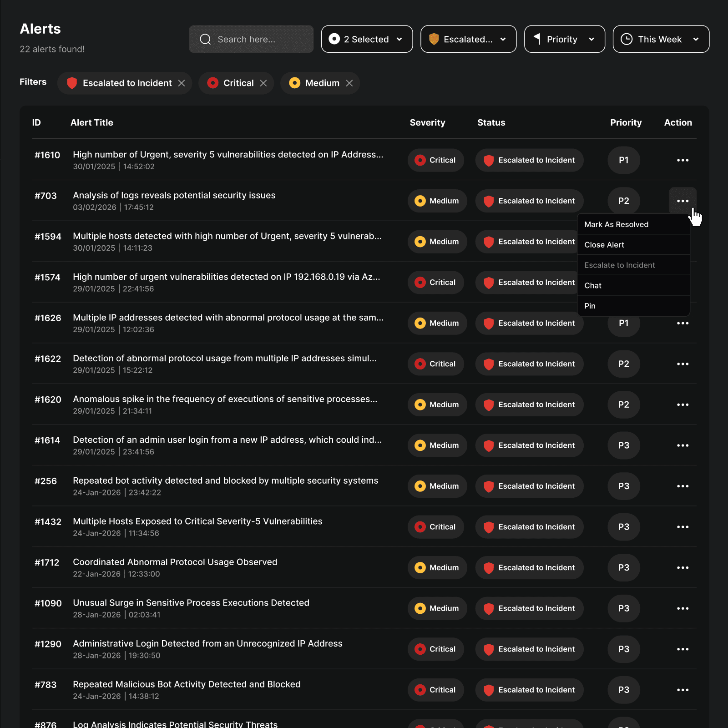Click the red shield icon on alert #1610
Viewport: 728px width, 728px height.
coord(489,160)
